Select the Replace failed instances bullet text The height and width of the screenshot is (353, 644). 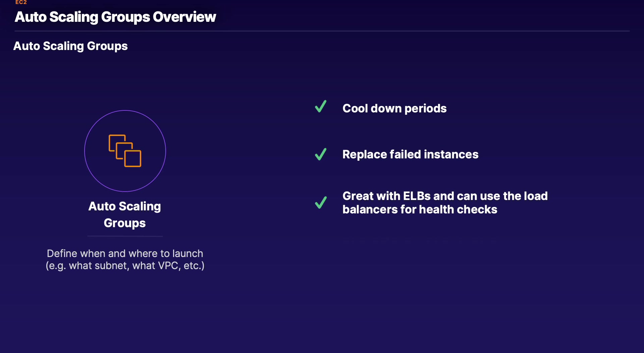(410, 154)
